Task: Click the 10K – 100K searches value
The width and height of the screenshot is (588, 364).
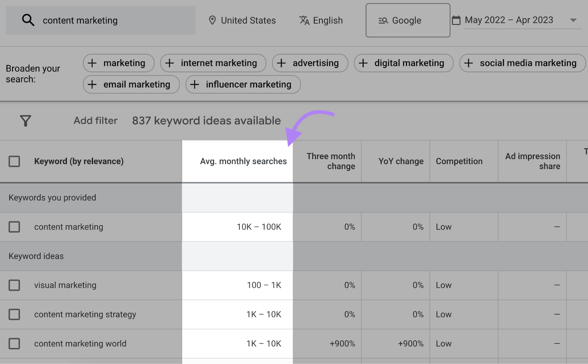Action: click(259, 227)
